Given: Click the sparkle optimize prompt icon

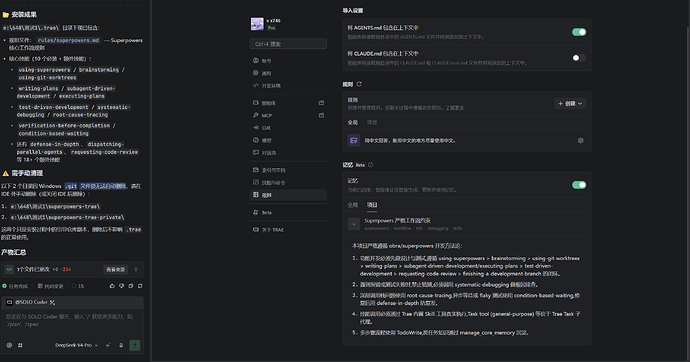Looking at the screenshot, I should coord(108,345).
